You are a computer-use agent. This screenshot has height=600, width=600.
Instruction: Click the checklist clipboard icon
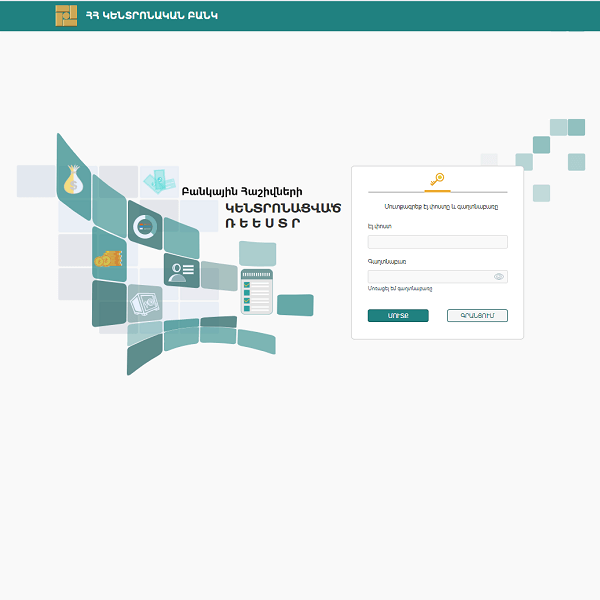pyautogui.click(x=256, y=293)
